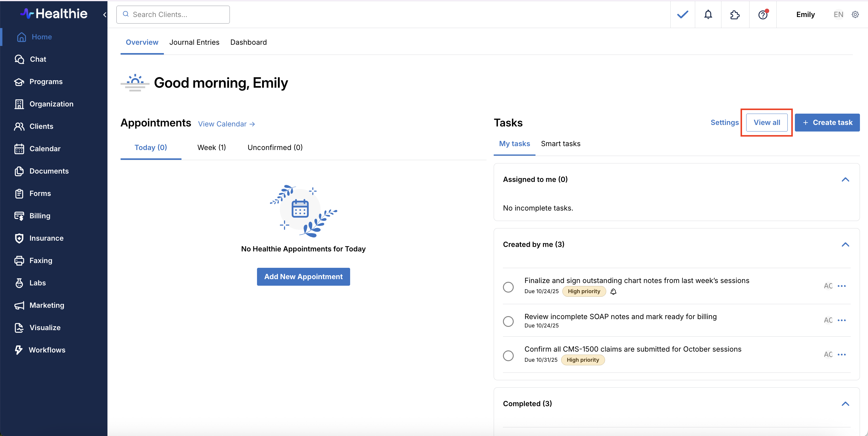
Task: Select the Smart tasks tab
Action: point(560,144)
